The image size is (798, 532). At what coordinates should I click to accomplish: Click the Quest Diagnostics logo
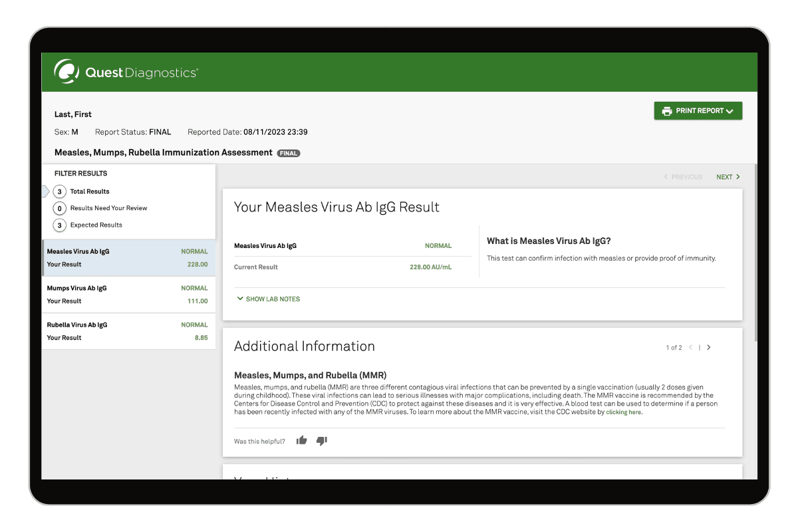coord(126,72)
